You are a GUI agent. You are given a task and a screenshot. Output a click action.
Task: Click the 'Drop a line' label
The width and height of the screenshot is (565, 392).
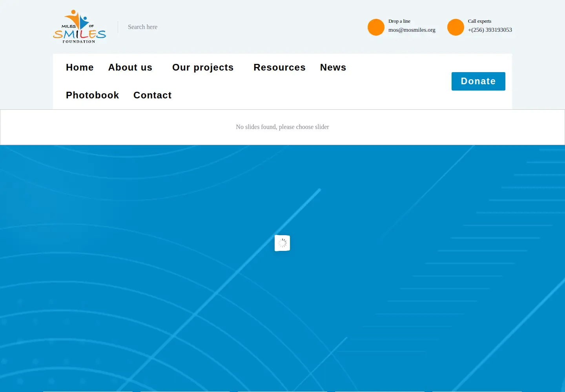399,21
